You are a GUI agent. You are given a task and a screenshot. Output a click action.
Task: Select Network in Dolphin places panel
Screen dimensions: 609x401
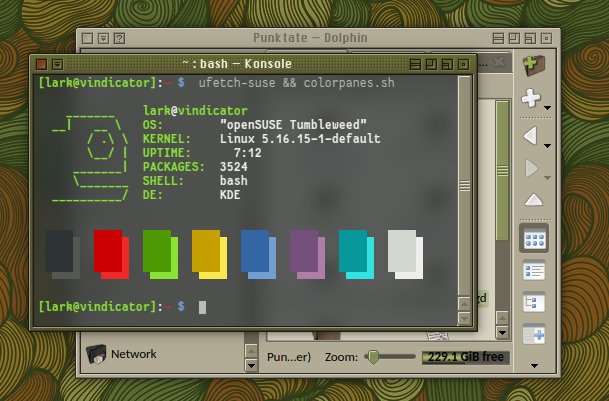click(133, 354)
